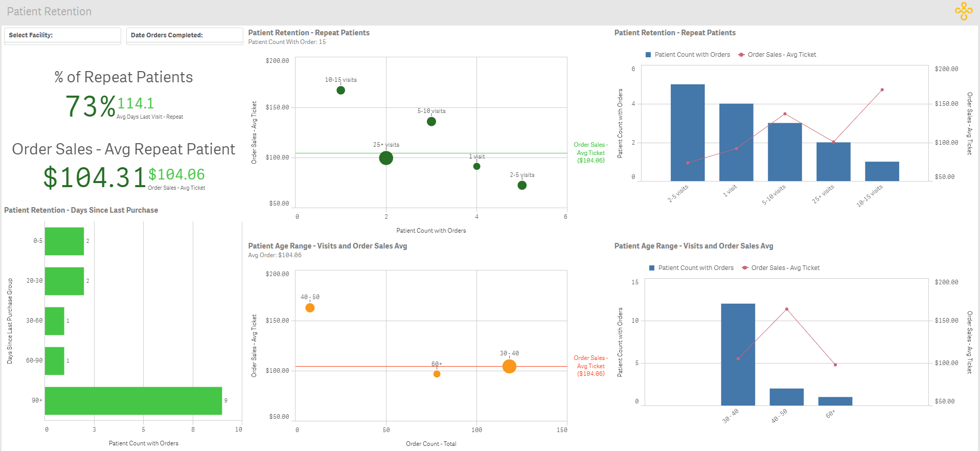Screen dimensions: 980x451
Task: Click the 10-15 visits scatter point
Action: [x=340, y=91]
